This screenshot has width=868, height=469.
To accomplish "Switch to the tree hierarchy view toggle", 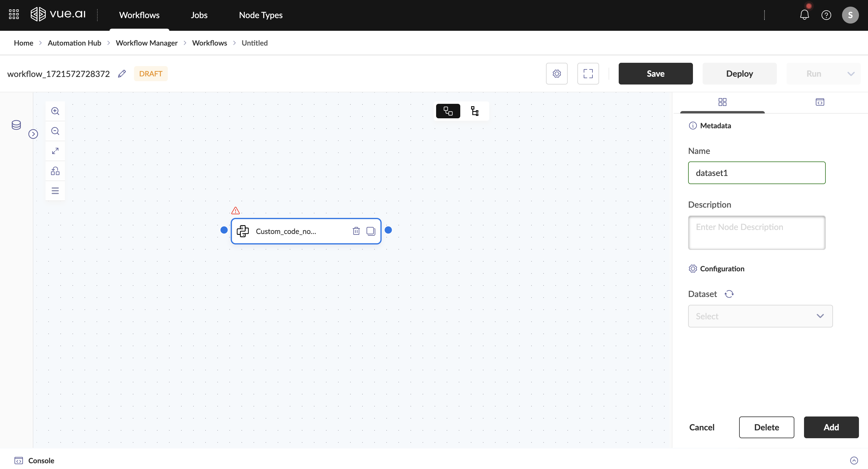I will (x=475, y=111).
